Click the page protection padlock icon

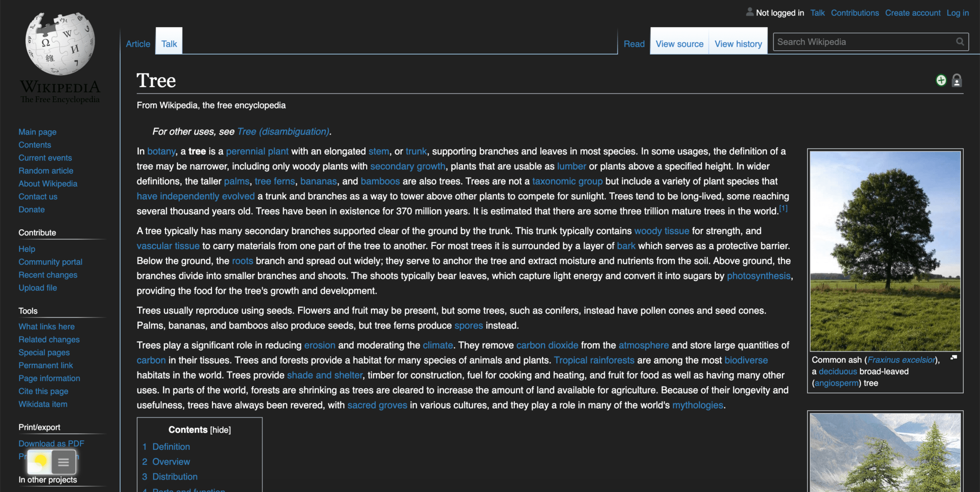(956, 80)
